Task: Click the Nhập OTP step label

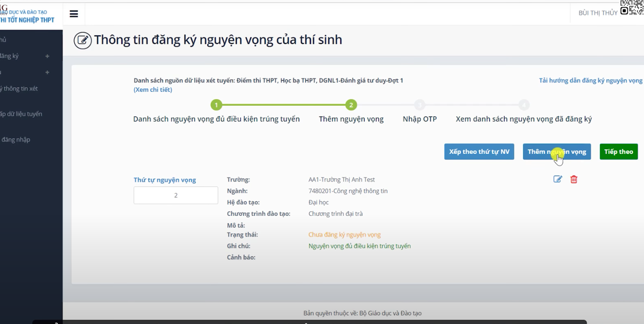Action: [420, 119]
